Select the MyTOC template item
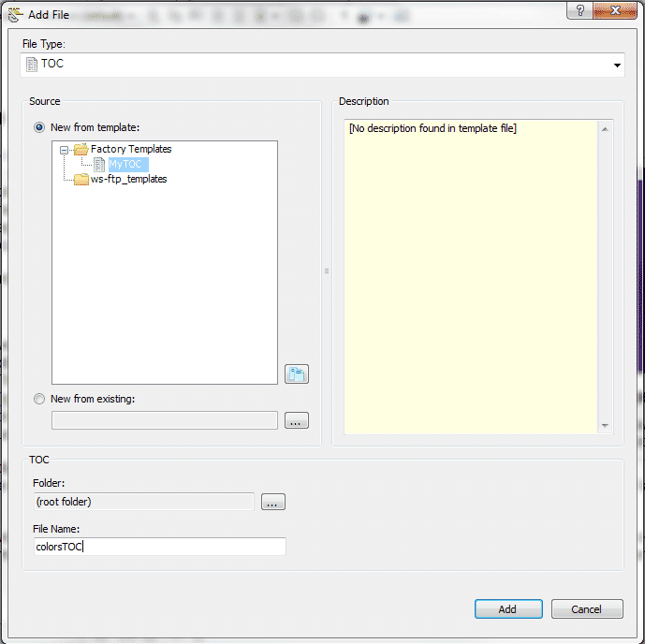 pos(125,164)
